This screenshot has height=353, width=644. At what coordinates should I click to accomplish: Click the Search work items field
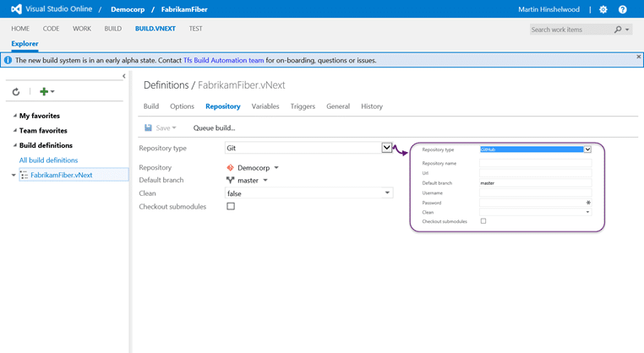(570, 30)
